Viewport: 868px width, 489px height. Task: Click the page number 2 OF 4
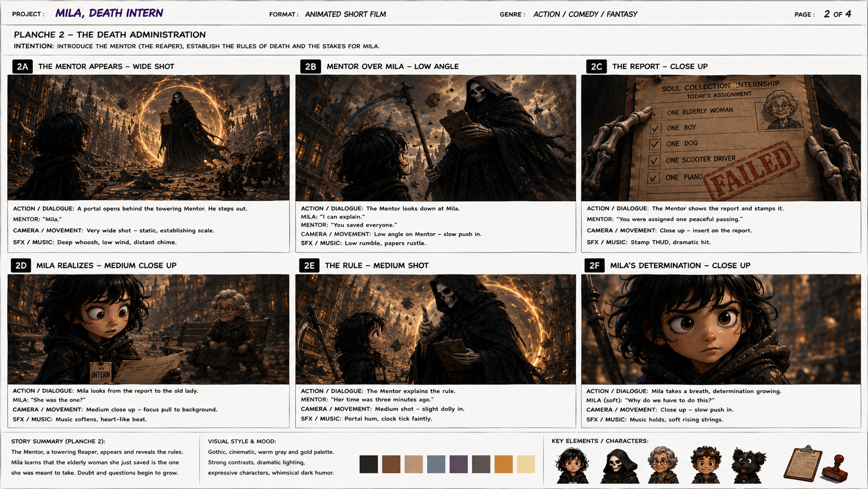point(837,14)
